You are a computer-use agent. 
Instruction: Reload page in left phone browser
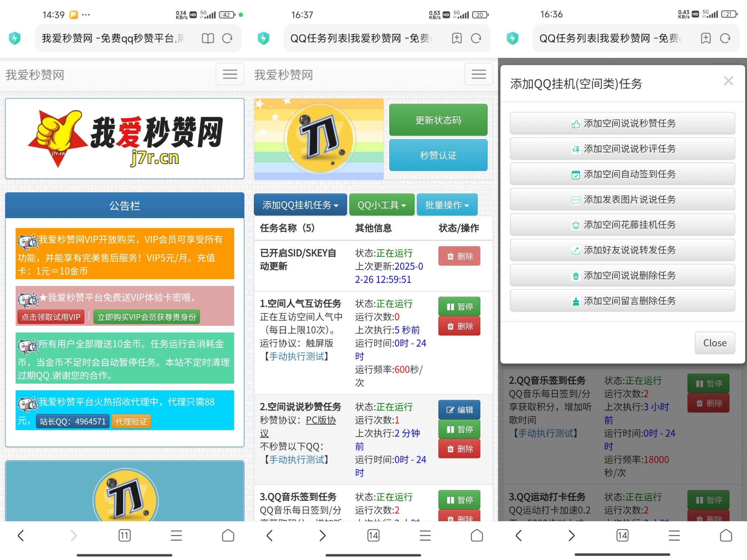[x=227, y=38]
